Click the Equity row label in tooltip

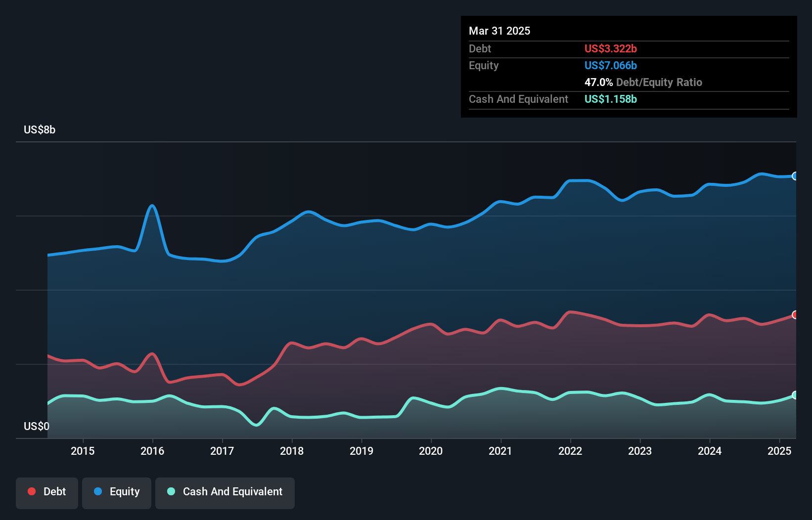(484, 65)
